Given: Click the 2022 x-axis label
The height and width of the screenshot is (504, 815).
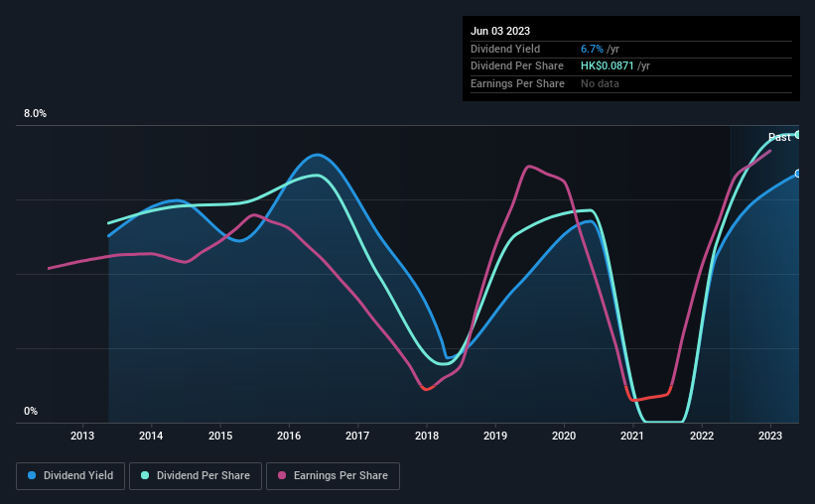Looking at the screenshot, I should click(702, 436).
